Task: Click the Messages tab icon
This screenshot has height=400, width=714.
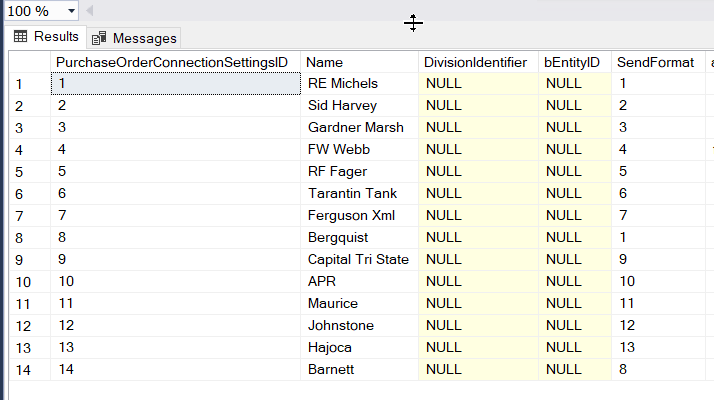Action: pos(99,38)
